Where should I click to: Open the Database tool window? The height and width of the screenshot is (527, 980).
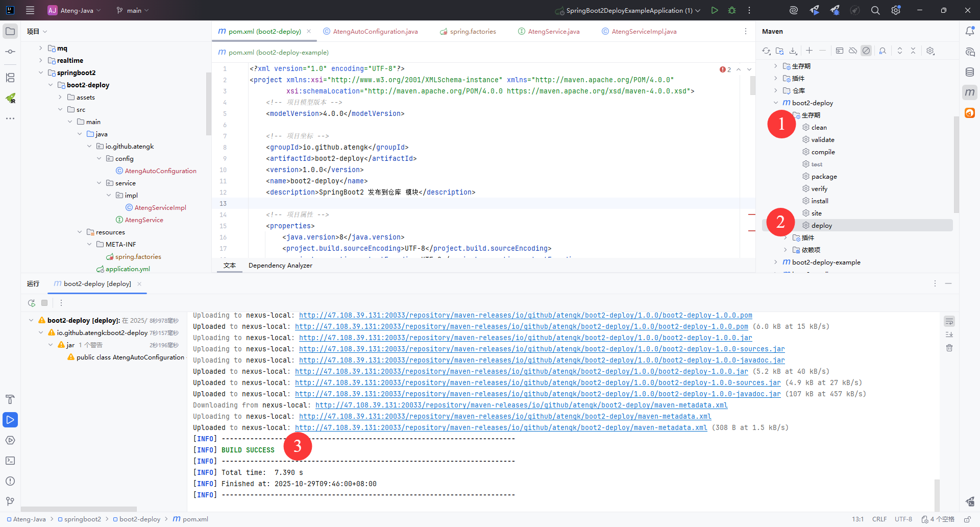coord(970,72)
